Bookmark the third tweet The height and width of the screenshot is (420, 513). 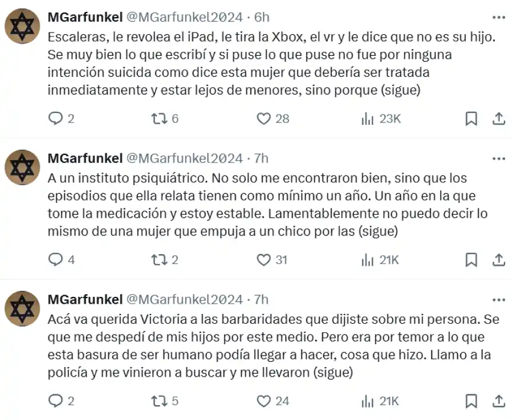coord(471,401)
